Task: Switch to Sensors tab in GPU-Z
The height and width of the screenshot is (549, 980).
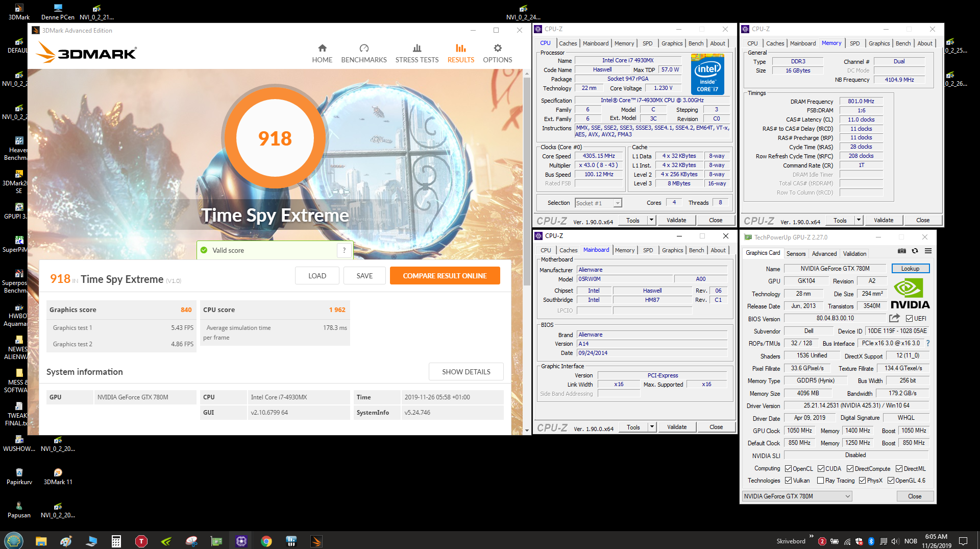Action: pos(796,253)
